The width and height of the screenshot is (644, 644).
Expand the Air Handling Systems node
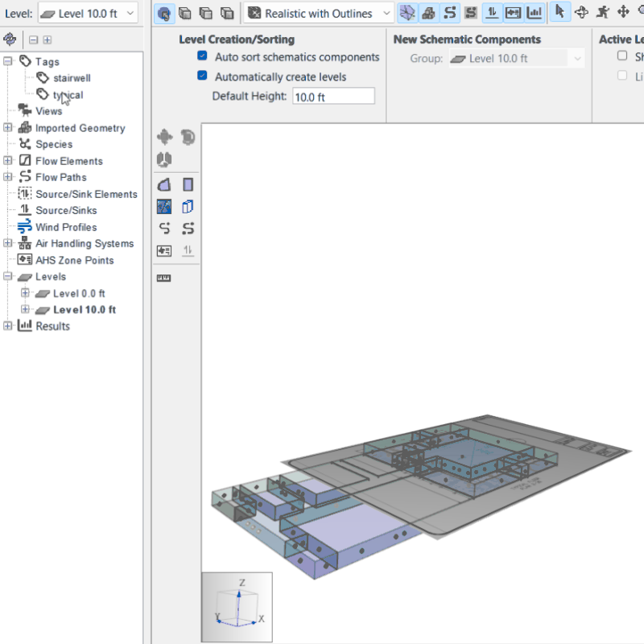coord(7,243)
